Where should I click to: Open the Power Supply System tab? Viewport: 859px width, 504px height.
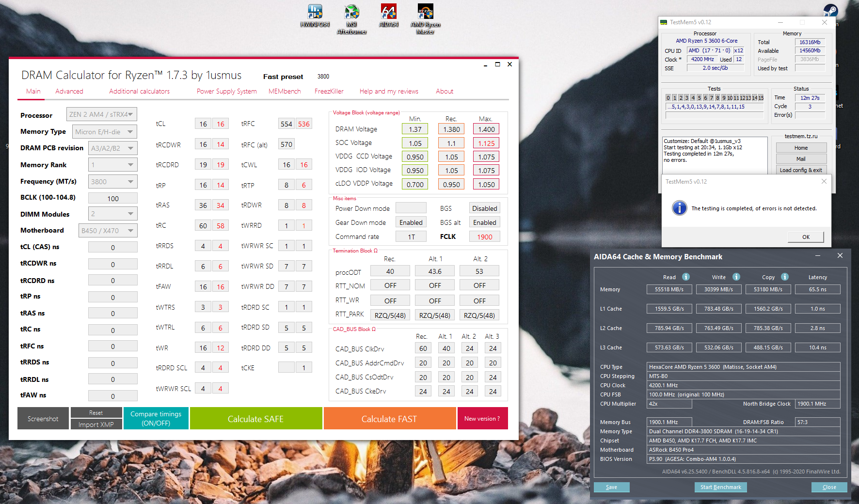227,91
